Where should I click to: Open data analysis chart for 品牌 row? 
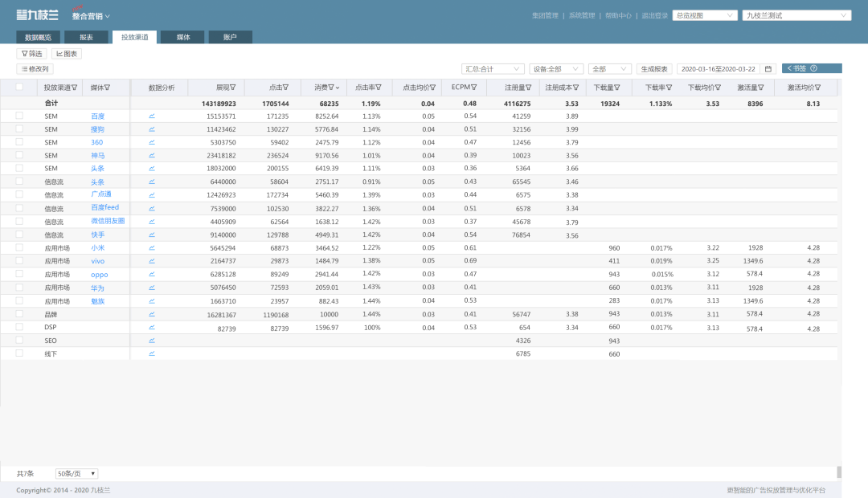[152, 314]
